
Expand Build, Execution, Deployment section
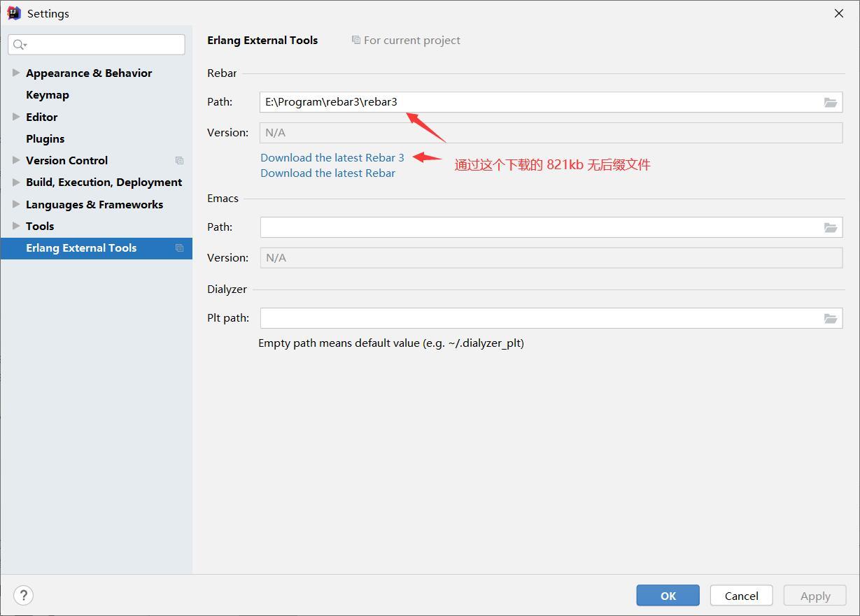[16, 182]
